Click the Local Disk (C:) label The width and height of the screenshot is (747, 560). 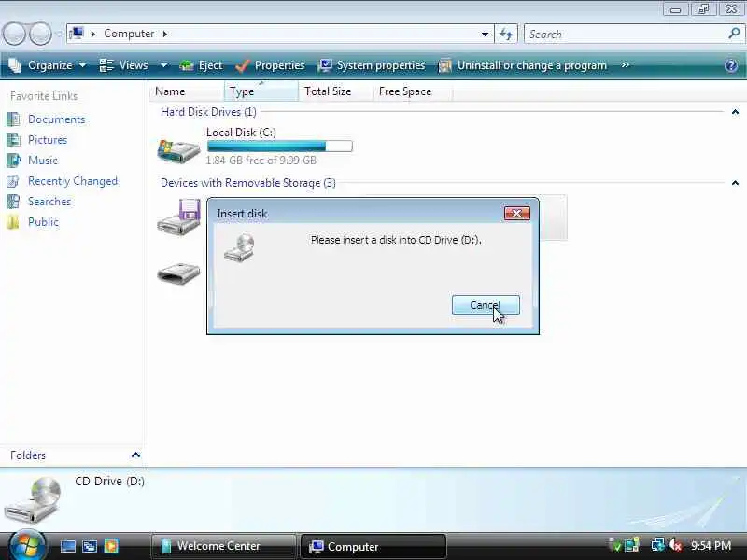coord(241,133)
